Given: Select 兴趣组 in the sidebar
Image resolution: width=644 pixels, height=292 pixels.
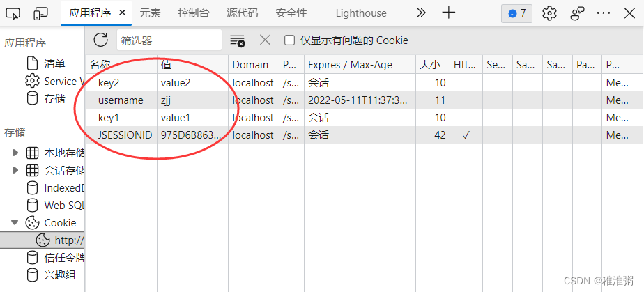Looking at the screenshot, I should pyautogui.click(x=59, y=275).
